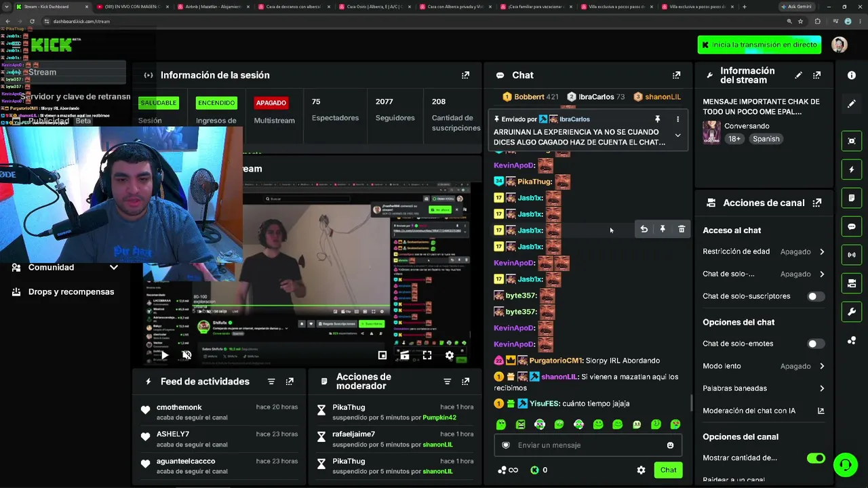
Task: Open the 18+ tag in stream info
Action: click(734, 139)
